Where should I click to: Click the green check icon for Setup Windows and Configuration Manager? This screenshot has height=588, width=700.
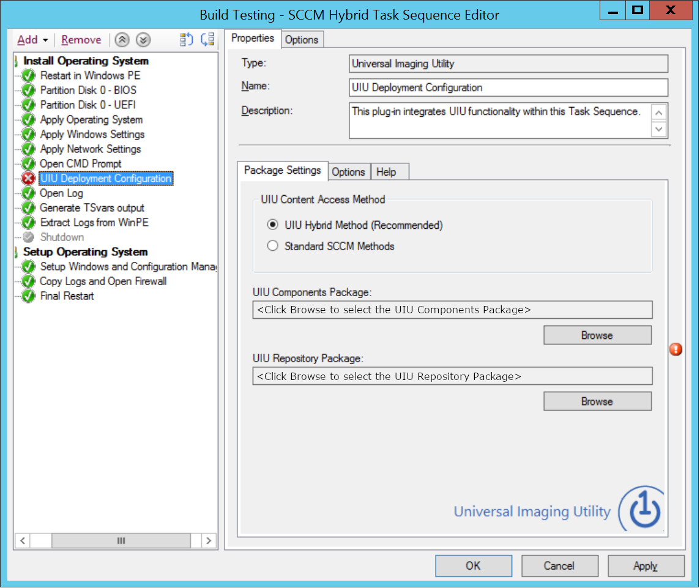point(29,267)
